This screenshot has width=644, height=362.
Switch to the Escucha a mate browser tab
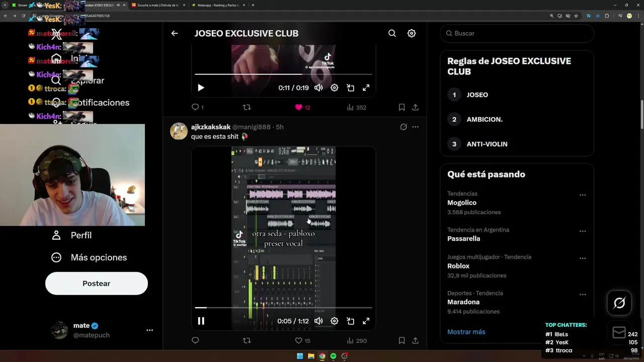(157, 5)
